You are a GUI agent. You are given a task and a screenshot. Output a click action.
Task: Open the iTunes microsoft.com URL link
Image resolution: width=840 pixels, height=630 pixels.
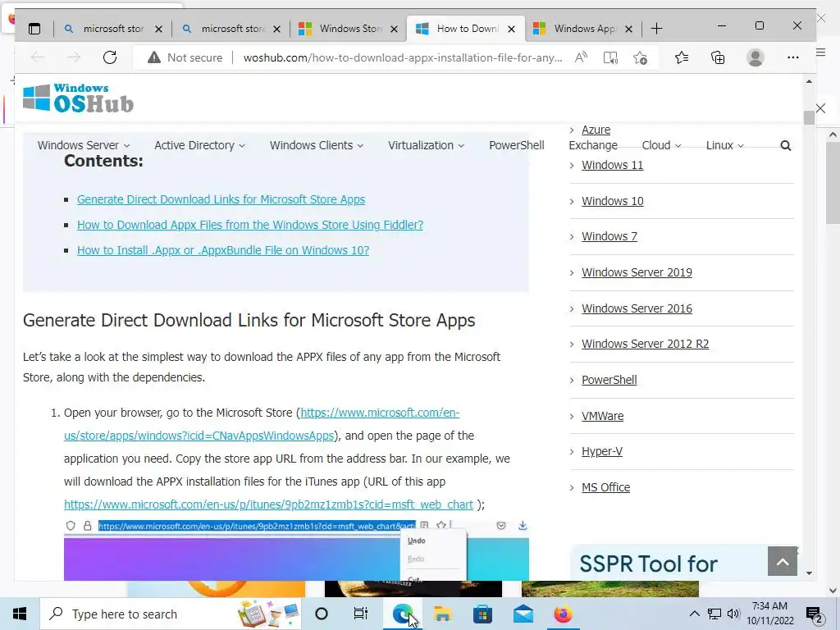(268, 504)
